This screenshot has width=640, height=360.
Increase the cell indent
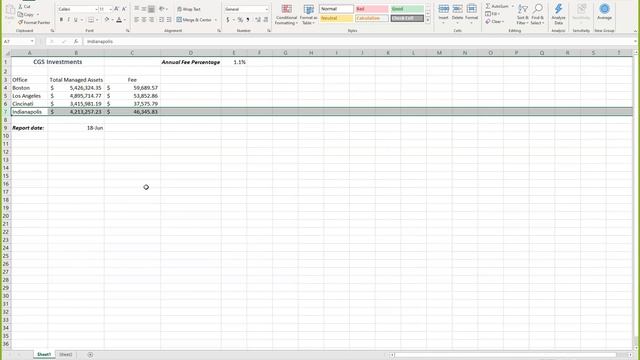point(169,20)
